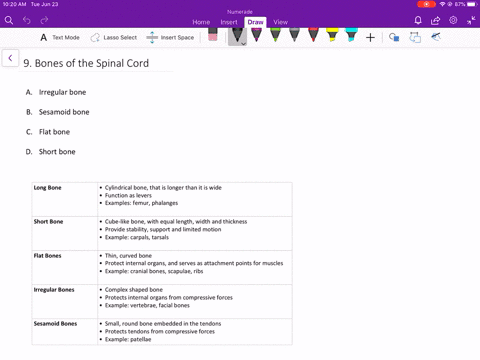
Task: Click text Examples: femur, phalanges
Action: click(x=141, y=203)
